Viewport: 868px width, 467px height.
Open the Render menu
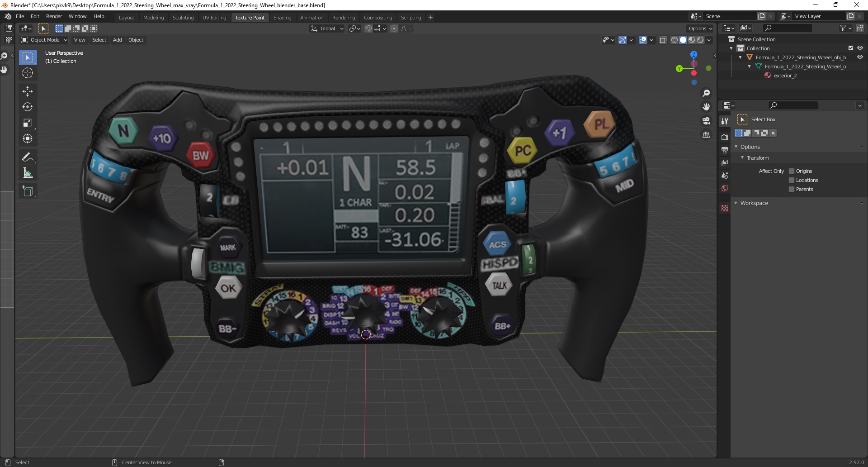[x=54, y=16]
